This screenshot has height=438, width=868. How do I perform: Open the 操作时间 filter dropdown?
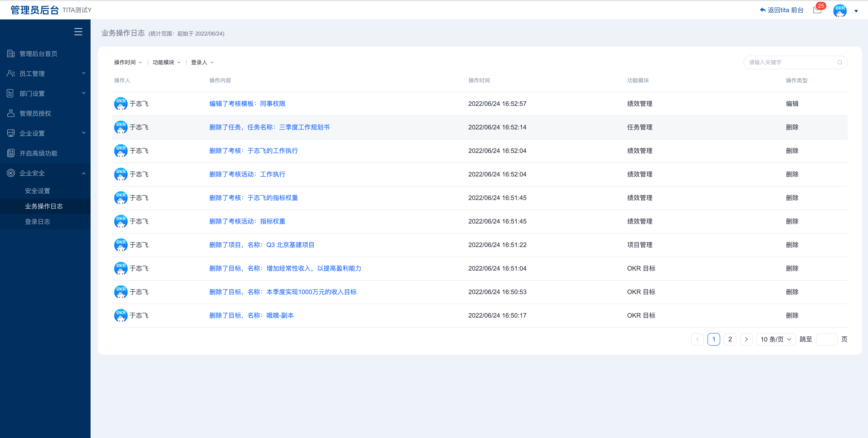(x=128, y=62)
